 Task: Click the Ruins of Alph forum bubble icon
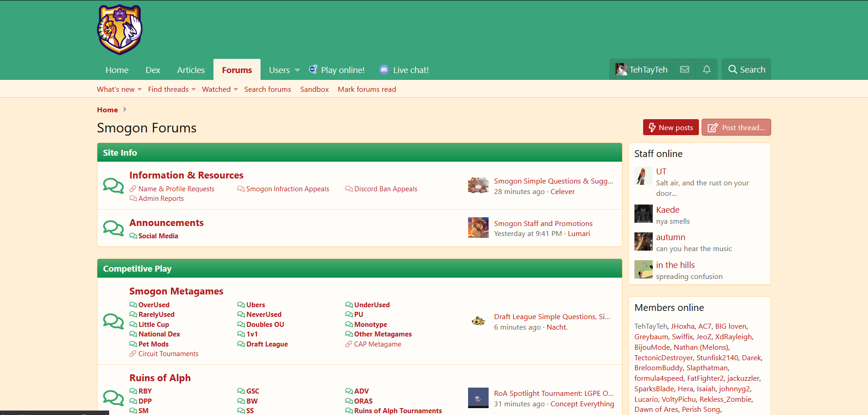click(x=113, y=398)
